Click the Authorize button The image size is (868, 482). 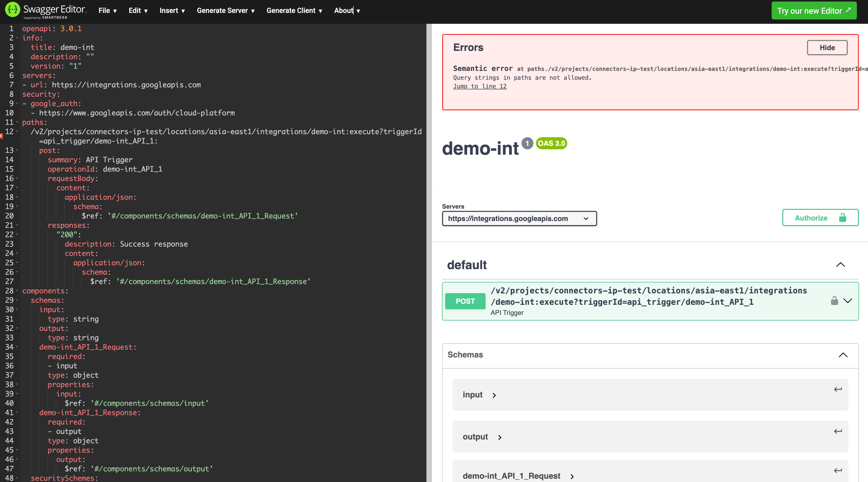tap(820, 217)
